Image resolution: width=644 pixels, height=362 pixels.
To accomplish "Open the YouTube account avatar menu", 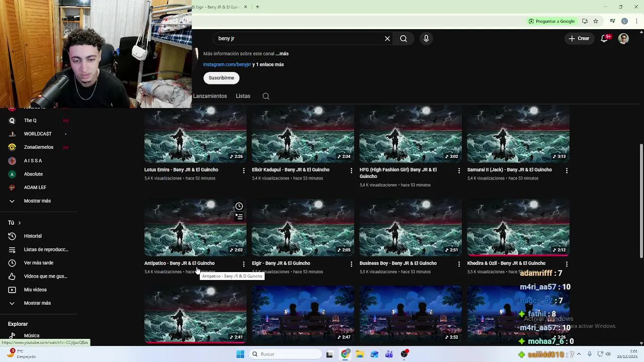I will [x=623, y=38].
